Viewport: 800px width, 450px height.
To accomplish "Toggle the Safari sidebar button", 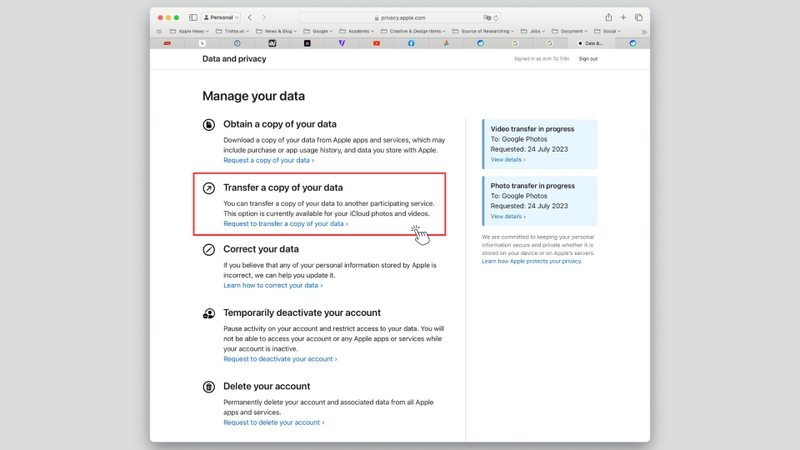I will coord(193,17).
